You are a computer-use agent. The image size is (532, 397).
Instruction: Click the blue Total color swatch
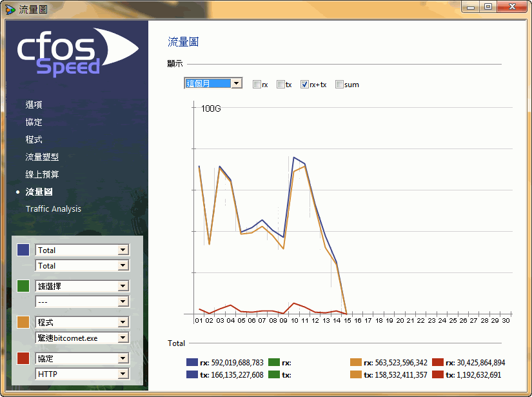point(23,250)
